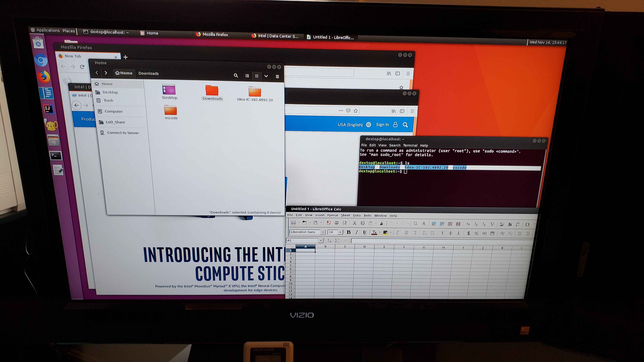Expand the Name Box A1 dropdown

click(x=321, y=240)
